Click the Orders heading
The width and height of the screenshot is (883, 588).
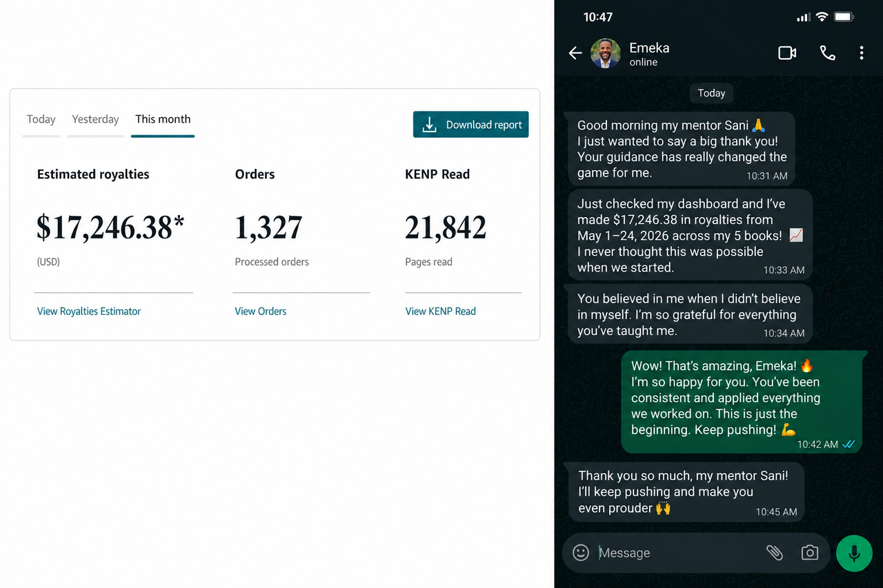pyautogui.click(x=255, y=174)
